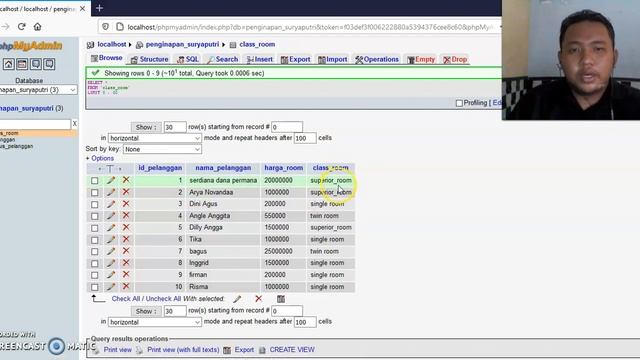Open the Sort by key dropdown

coord(162,149)
